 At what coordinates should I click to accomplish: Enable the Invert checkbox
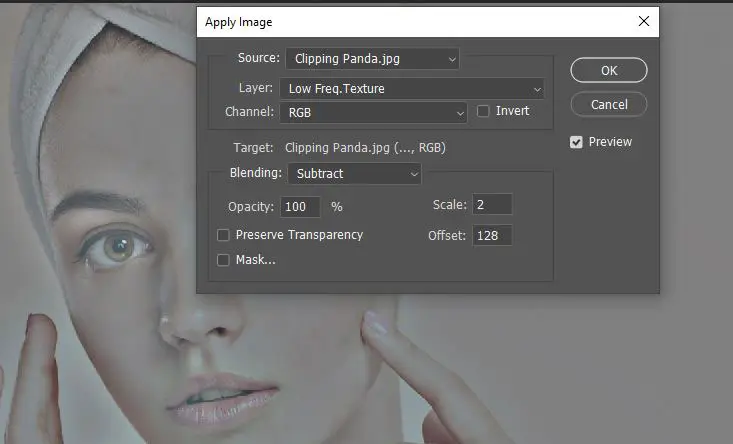coord(483,111)
